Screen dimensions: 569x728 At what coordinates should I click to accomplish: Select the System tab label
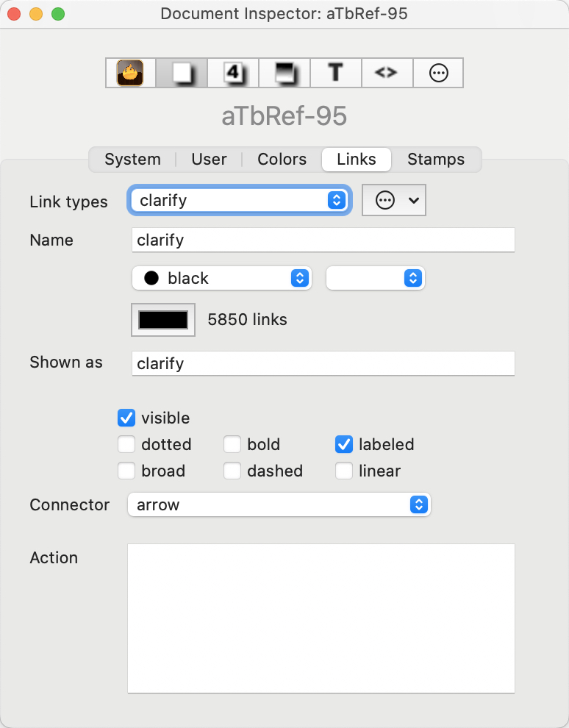point(132,159)
